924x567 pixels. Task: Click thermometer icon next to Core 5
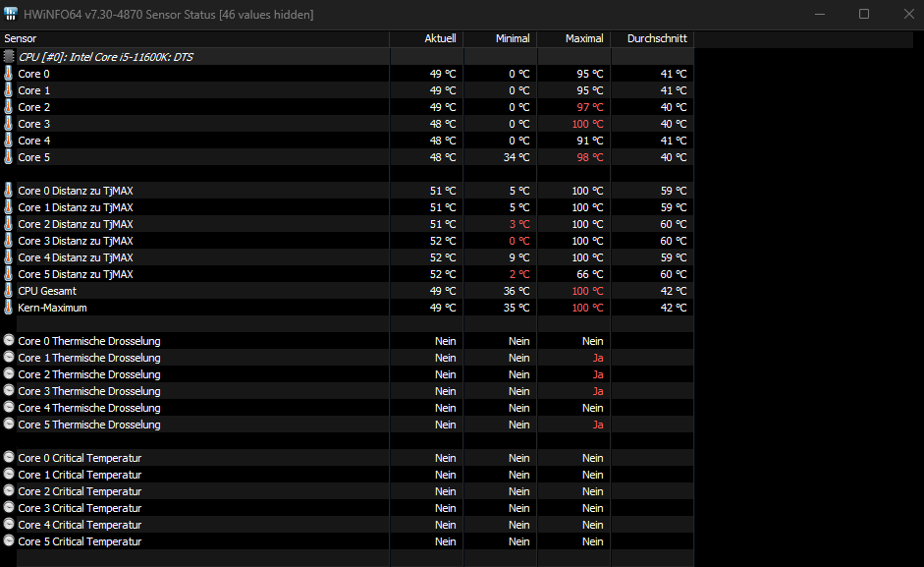[8, 157]
